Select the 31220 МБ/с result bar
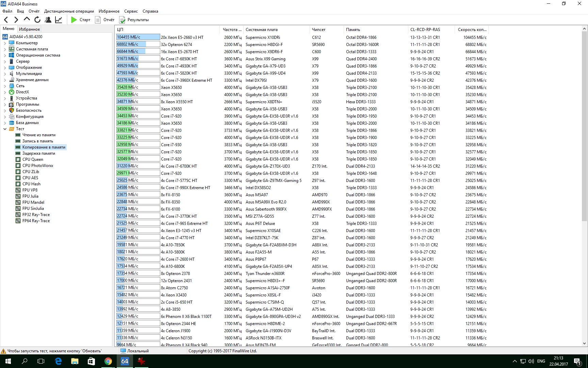Image resolution: width=588 pixels, height=368 pixels. [x=138, y=166]
